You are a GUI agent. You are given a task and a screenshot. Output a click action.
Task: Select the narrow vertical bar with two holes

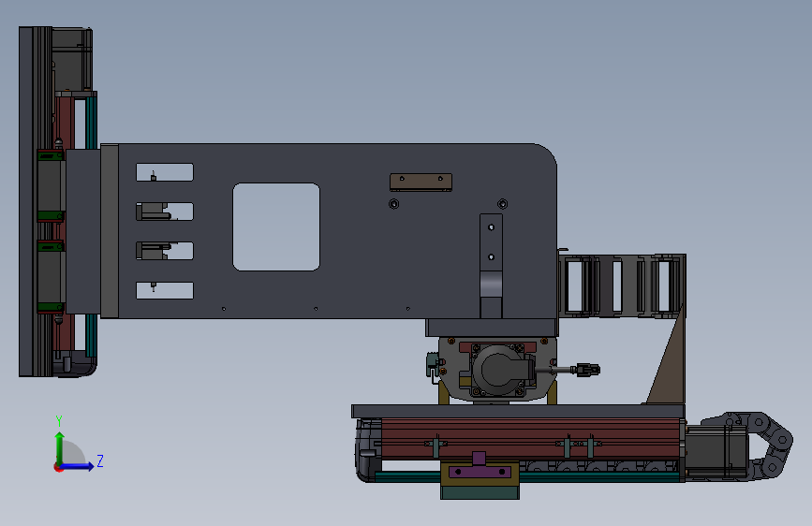tap(491, 266)
